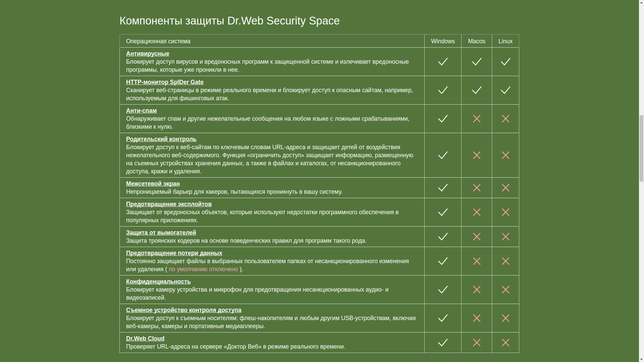Click Macos cross for Родительский контроль
The width and height of the screenshot is (644, 362).
(477, 155)
